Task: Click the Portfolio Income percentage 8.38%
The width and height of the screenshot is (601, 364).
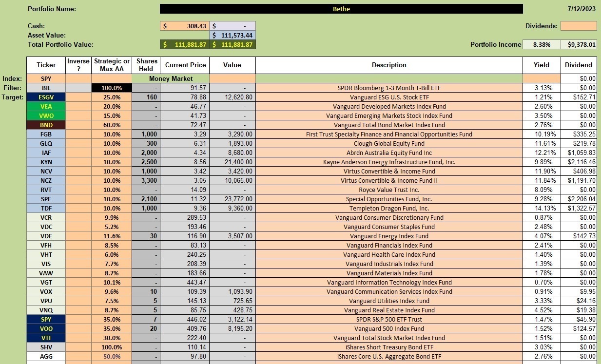Action: tap(542, 44)
